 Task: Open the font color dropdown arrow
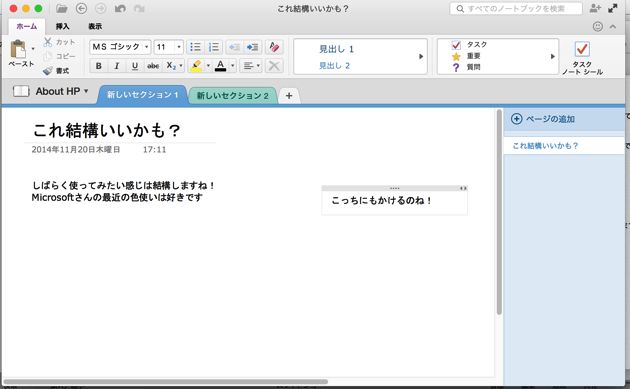click(233, 66)
